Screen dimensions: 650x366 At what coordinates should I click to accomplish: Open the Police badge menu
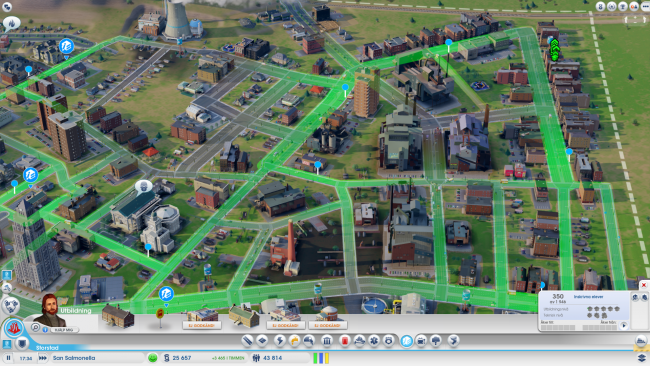click(x=389, y=341)
